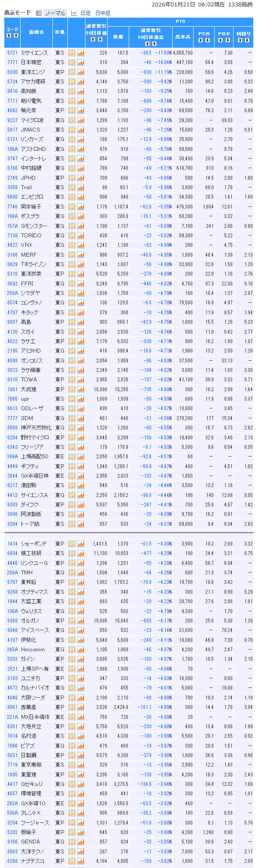The width and height of the screenshot is (258, 868).
Task: Sort by PER descending using the down arrow
Action: tap(208, 40)
